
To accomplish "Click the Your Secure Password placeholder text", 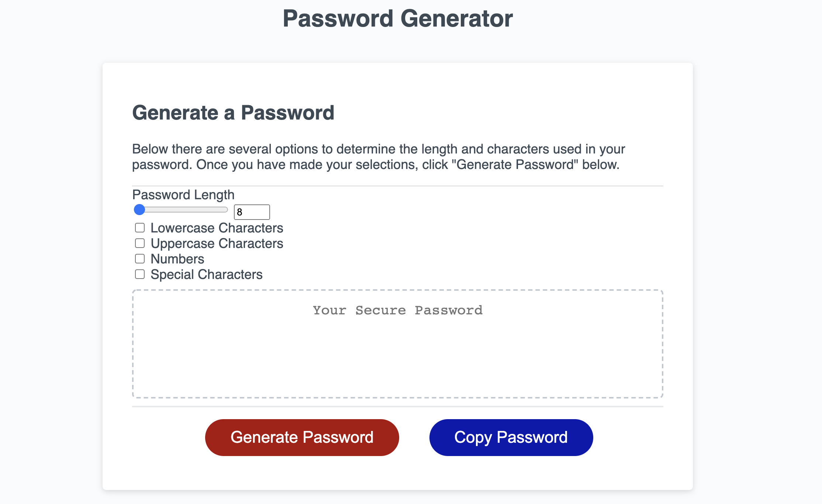I will [398, 310].
